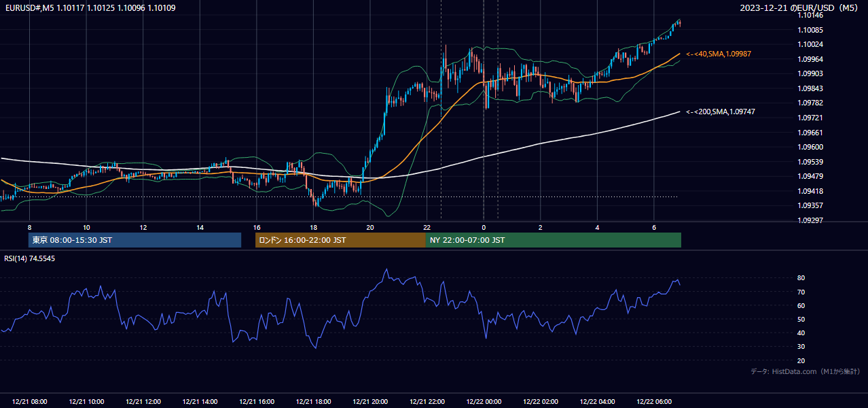
Task: Click price level 1.09357 on price axis
Action: (x=810, y=205)
